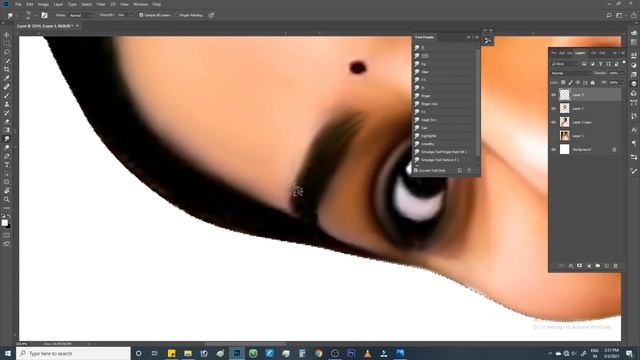
Task: Select Smudge Tool Finger Paint preset
Action: click(x=445, y=152)
